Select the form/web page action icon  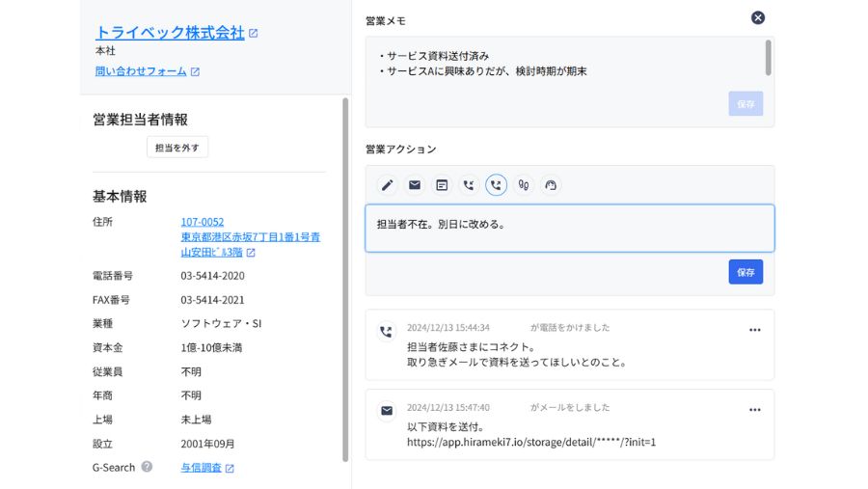[x=441, y=185]
